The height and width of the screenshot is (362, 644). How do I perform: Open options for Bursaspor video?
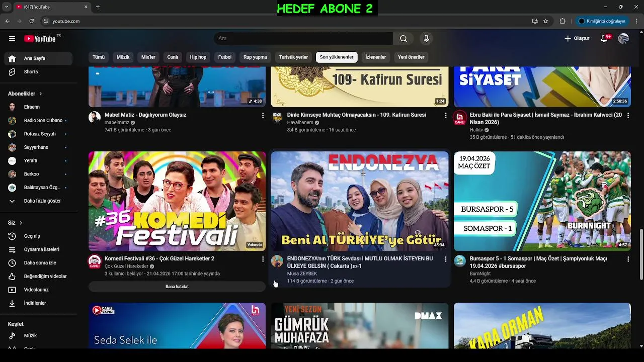point(628,259)
